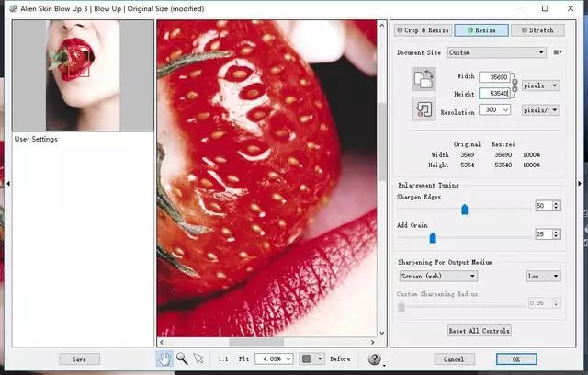Select the magnifier zoom tool
This screenshot has width=588, height=375.
[182, 358]
